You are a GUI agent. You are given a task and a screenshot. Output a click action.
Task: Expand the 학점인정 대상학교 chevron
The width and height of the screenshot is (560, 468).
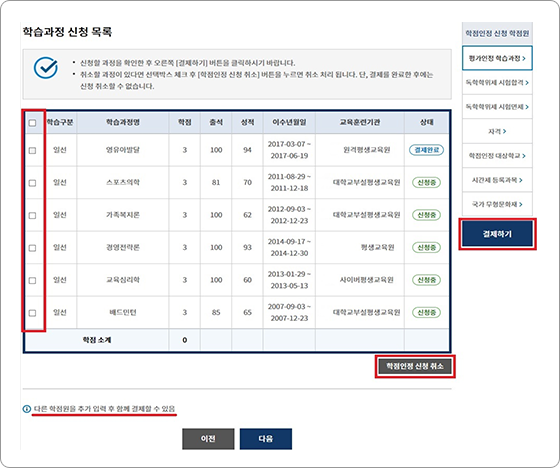click(x=524, y=156)
